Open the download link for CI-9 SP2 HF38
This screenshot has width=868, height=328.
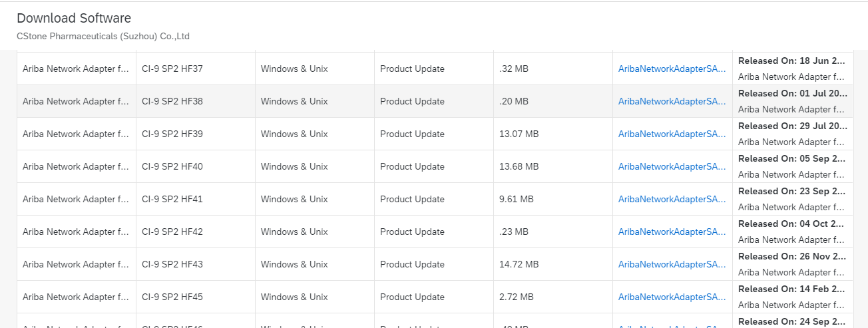(672, 101)
